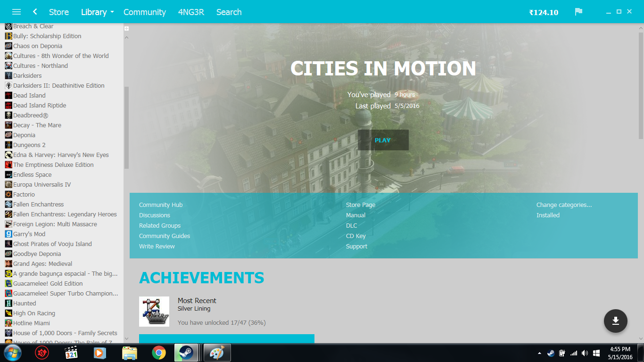
Task: Click the Dead Island game icon
Action: point(8,96)
